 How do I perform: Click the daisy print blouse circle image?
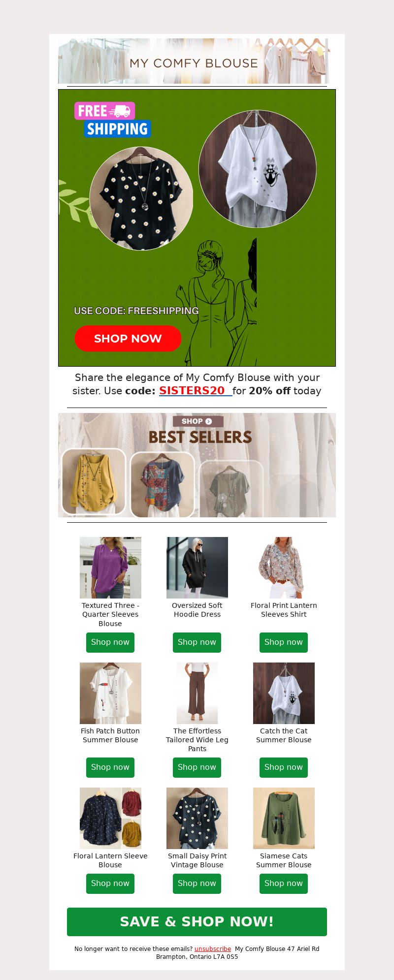click(x=141, y=198)
